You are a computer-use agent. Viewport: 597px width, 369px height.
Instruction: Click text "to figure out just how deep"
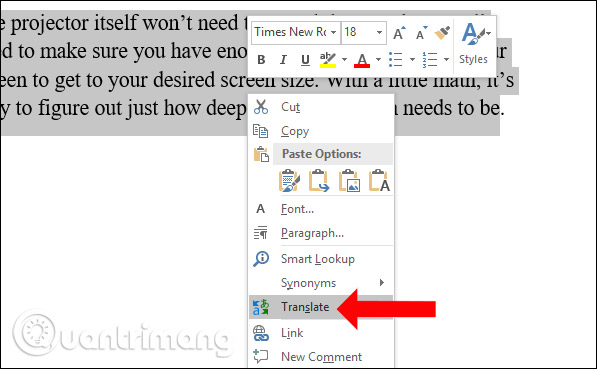[131, 109]
